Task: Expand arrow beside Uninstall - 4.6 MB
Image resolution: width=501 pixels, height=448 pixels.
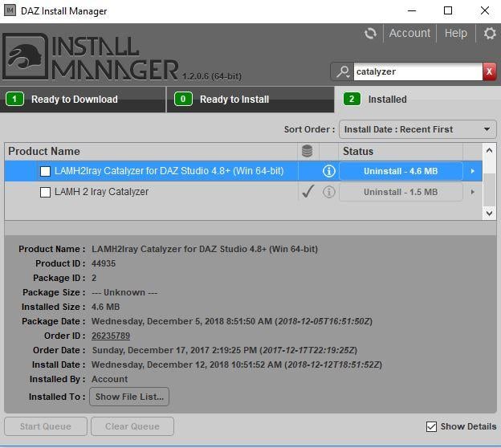Action: [x=472, y=171]
